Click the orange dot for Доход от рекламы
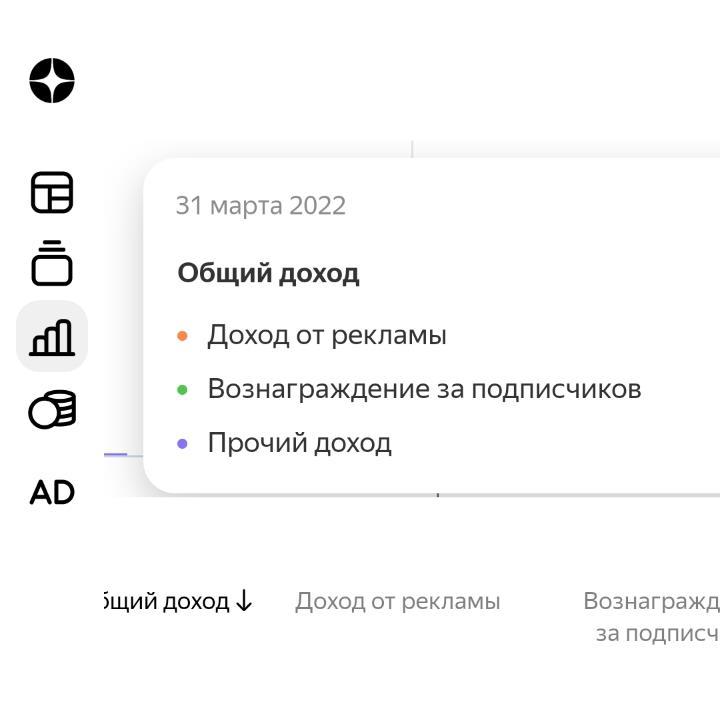The width and height of the screenshot is (720, 719). 182,336
